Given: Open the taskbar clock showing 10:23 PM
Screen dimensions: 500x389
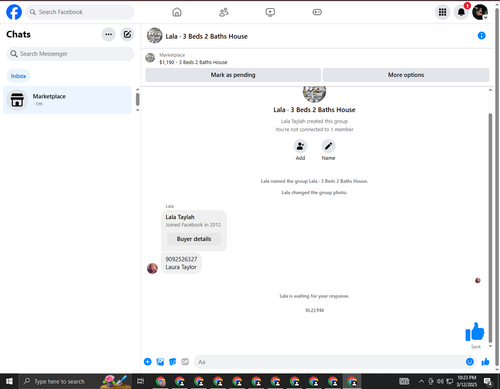Looking at the screenshot, I should click(x=467, y=381).
